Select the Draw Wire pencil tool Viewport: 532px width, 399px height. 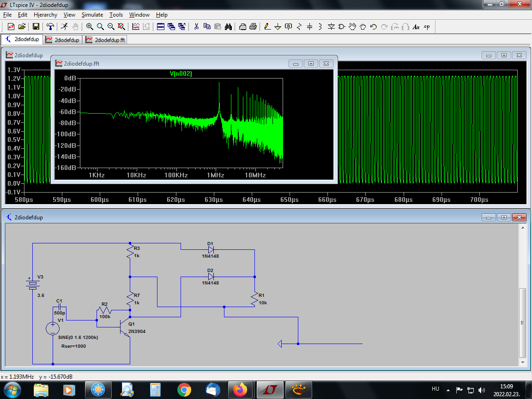point(267,27)
